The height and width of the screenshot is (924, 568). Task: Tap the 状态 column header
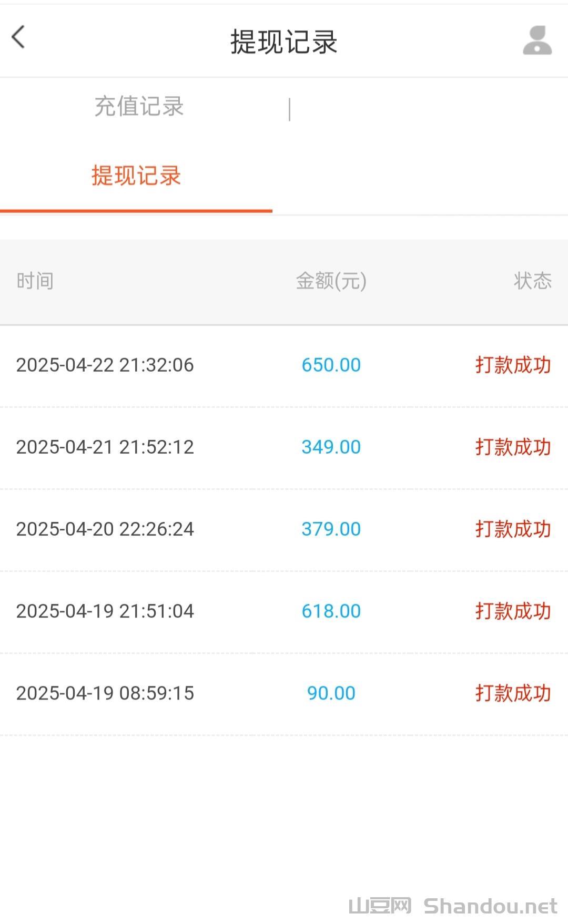point(532,281)
